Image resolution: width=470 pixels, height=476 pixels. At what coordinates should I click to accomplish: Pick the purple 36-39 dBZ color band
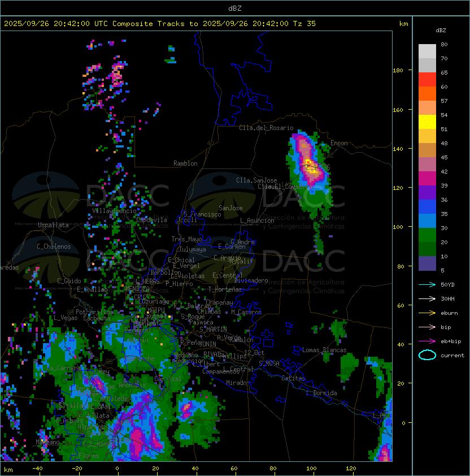427,192
